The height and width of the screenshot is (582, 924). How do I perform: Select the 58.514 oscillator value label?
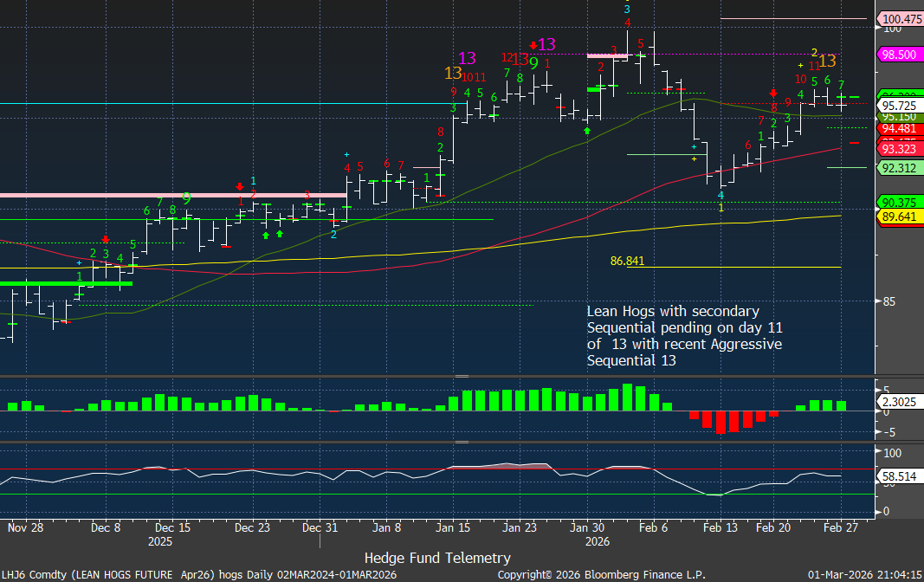[900, 475]
